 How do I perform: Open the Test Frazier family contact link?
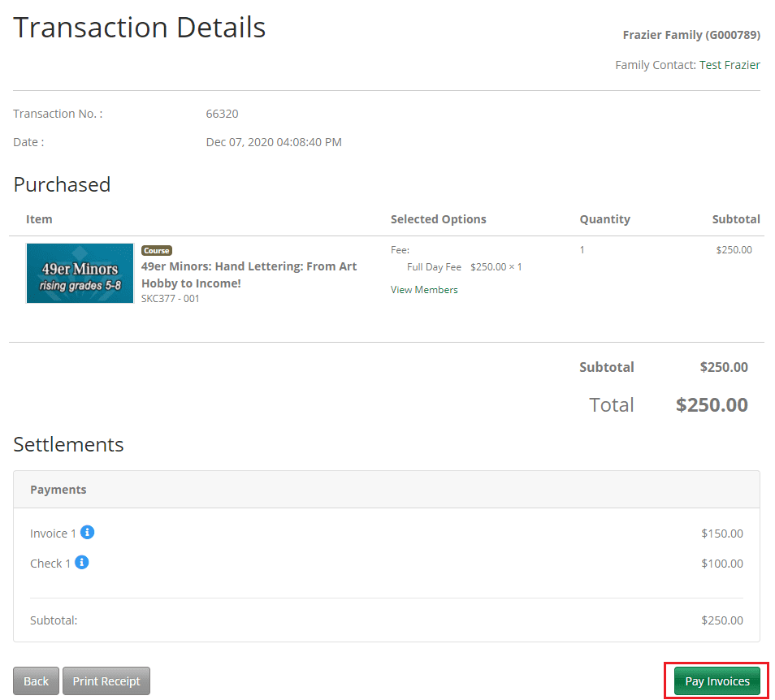click(730, 65)
